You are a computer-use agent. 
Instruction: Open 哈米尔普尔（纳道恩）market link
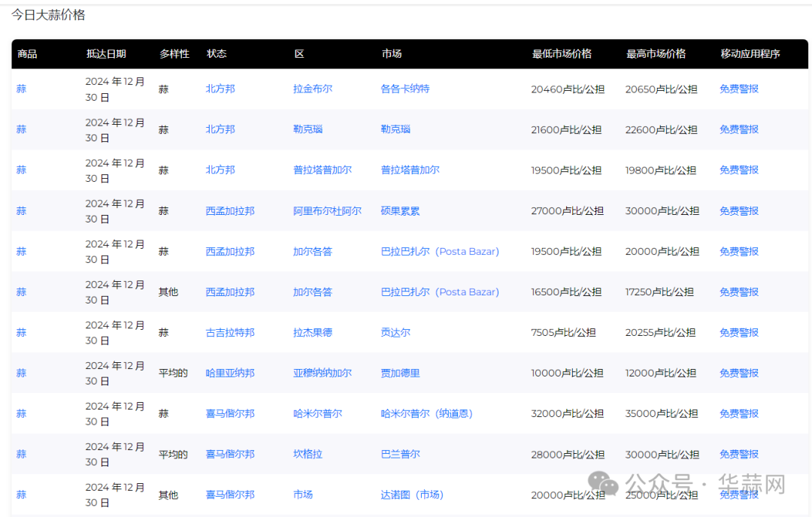click(426, 413)
